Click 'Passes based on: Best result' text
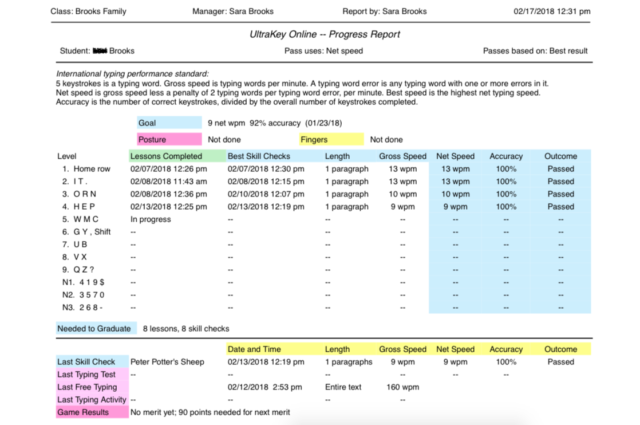The height and width of the screenshot is (425, 640). [535, 51]
